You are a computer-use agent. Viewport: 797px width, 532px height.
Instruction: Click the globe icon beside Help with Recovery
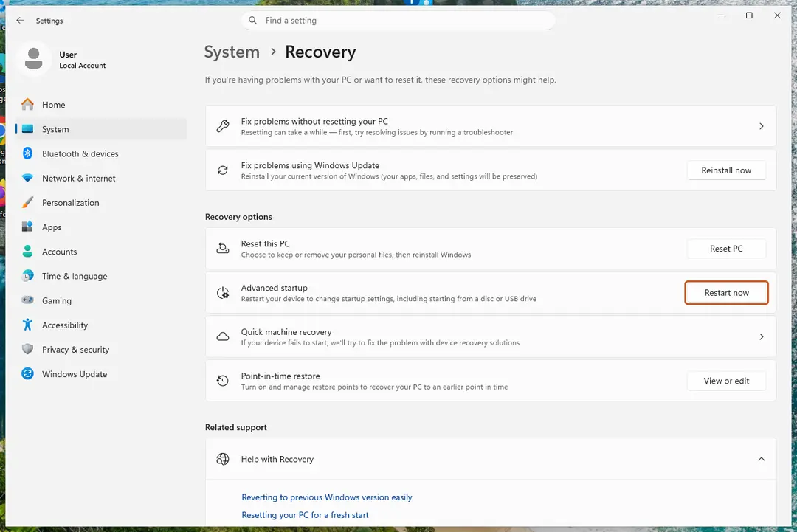pyautogui.click(x=223, y=459)
